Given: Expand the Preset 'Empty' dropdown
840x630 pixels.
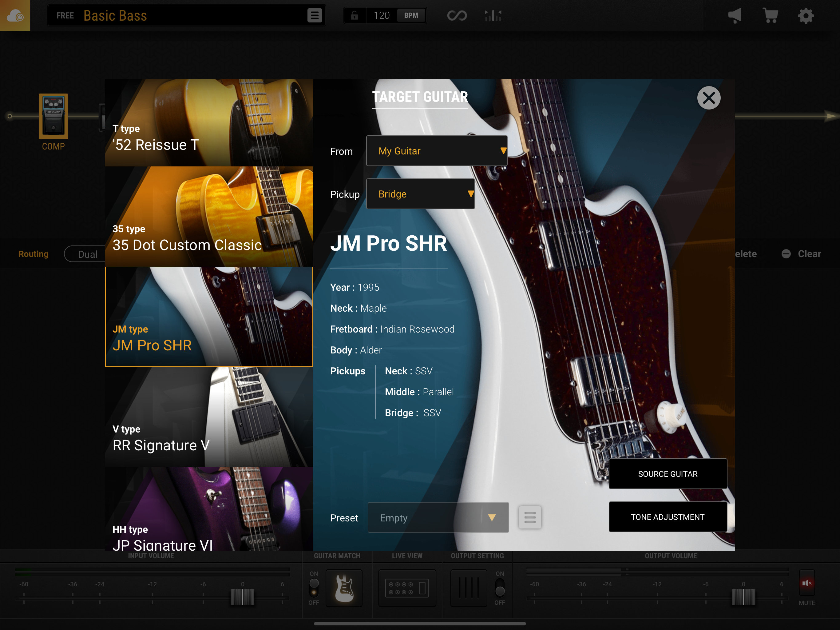Looking at the screenshot, I should [x=438, y=517].
